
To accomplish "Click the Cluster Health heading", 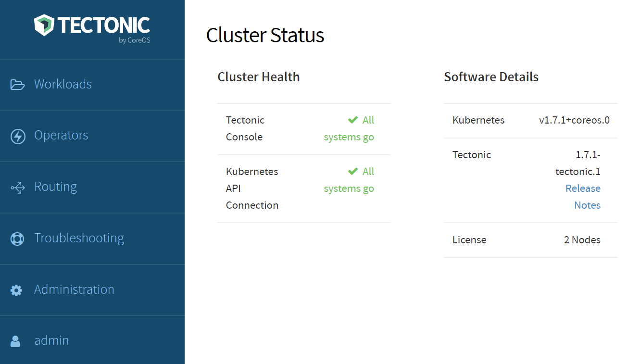I will pyautogui.click(x=259, y=77).
